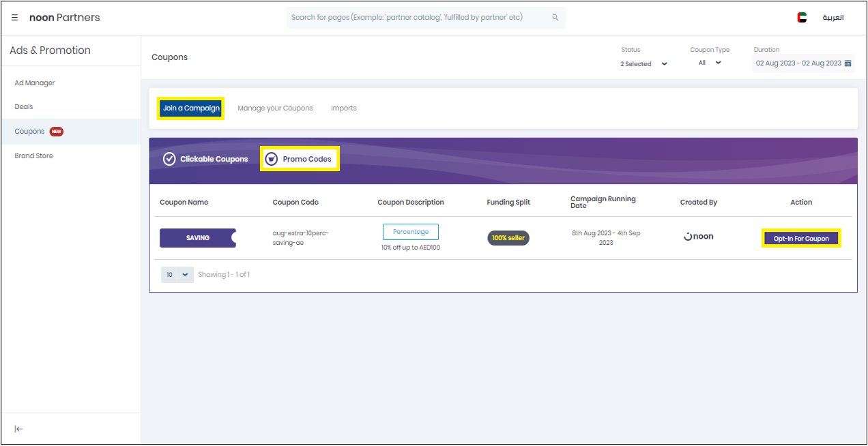Click the NEW badge beside Coupons
Viewport: 868px width, 446px height.
tap(57, 132)
